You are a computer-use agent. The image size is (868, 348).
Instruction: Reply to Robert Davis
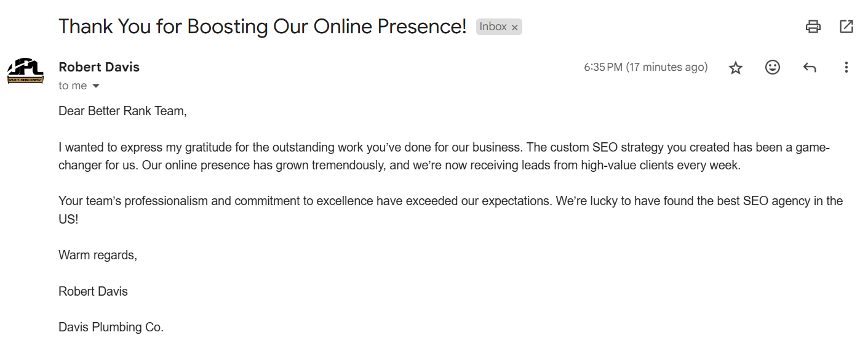[x=810, y=68]
